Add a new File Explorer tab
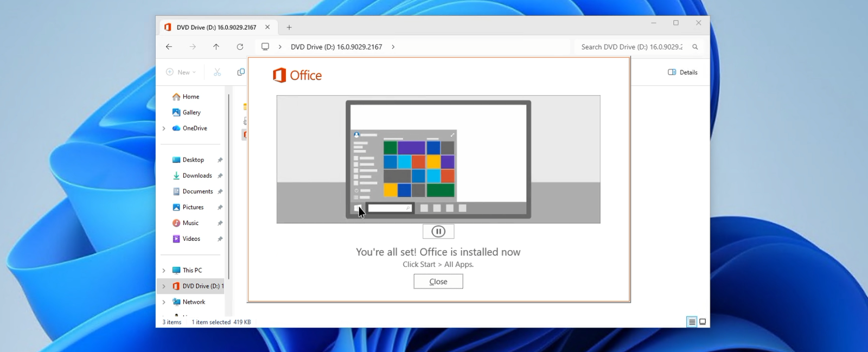The width and height of the screenshot is (868, 352). [x=289, y=27]
